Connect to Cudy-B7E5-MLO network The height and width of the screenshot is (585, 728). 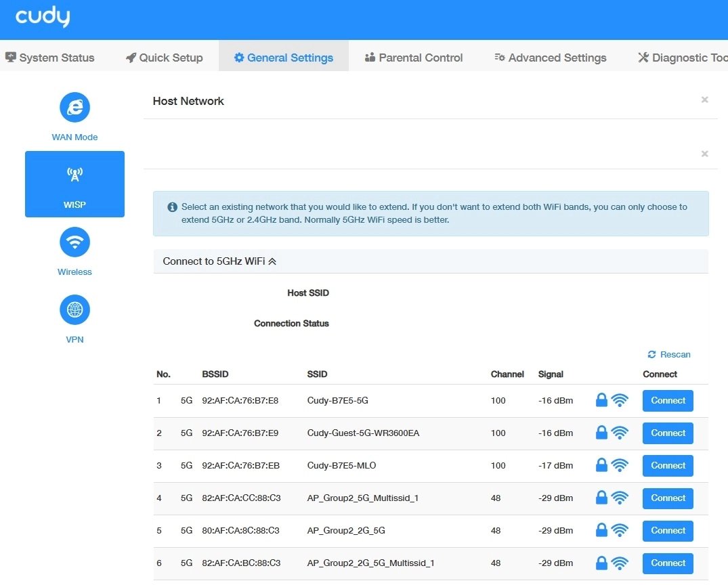[x=668, y=466]
